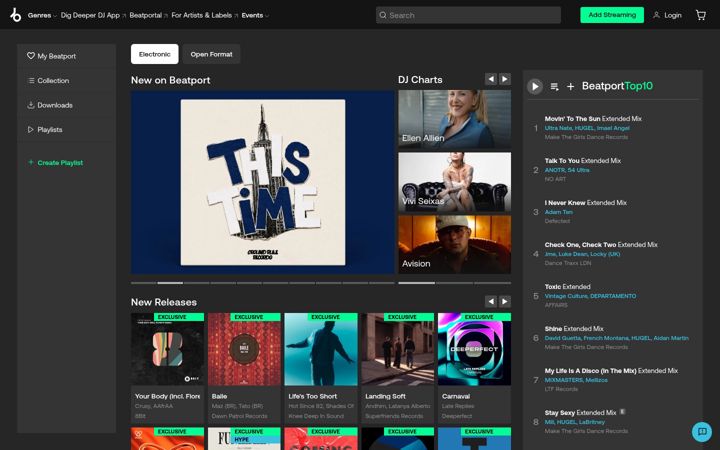The width and height of the screenshot is (720, 450).
Task: Click the plus icon for Create Playlist
Action: (31, 163)
